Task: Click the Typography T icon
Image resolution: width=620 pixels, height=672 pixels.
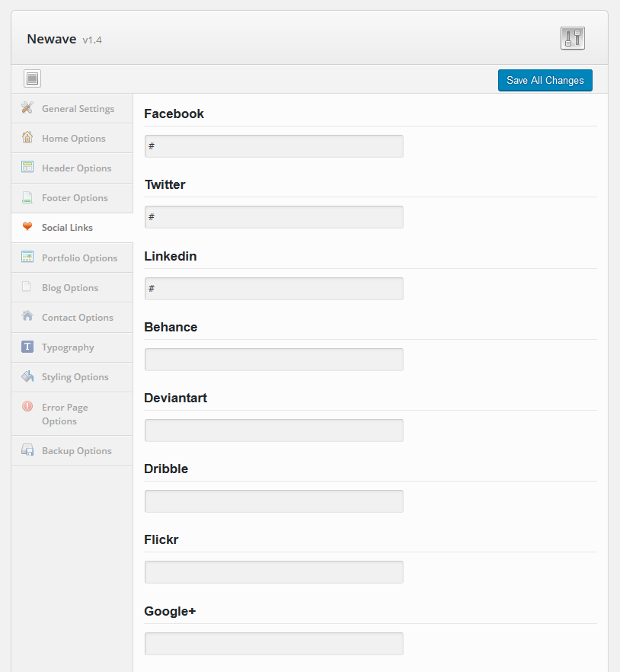Action: [x=27, y=346]
